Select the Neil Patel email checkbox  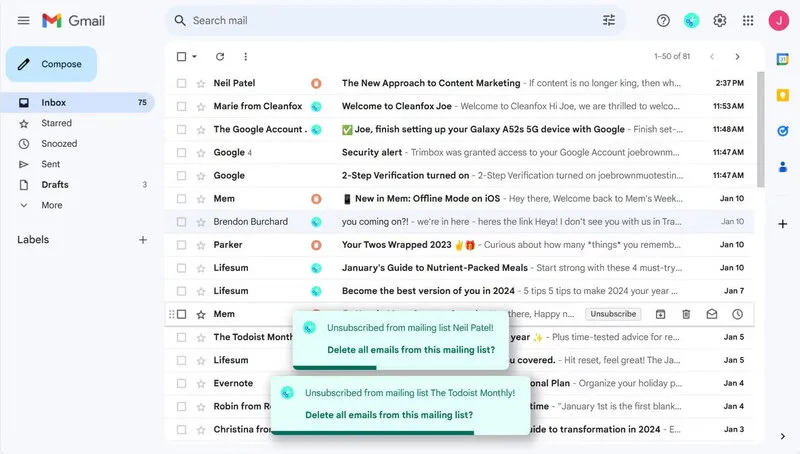[x=181, y=83]
